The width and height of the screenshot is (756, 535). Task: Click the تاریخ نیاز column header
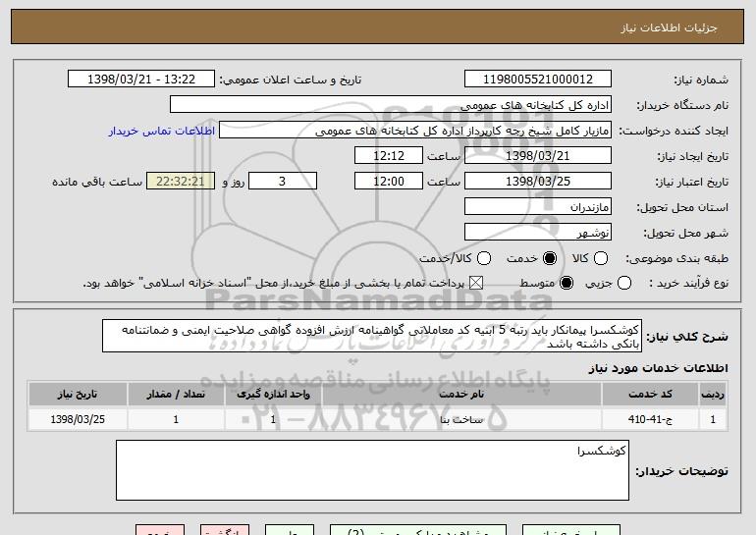[78, 395]
